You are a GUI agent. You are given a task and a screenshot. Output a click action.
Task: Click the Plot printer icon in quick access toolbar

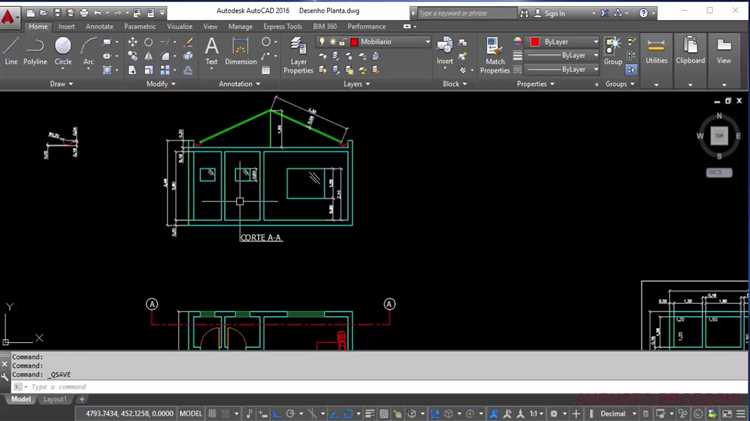[84, 13]
